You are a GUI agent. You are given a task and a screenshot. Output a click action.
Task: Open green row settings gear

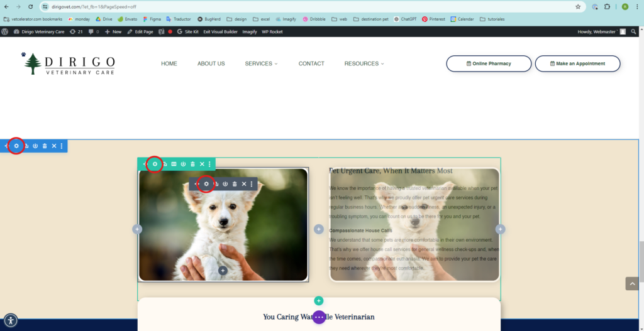(155, 164)
